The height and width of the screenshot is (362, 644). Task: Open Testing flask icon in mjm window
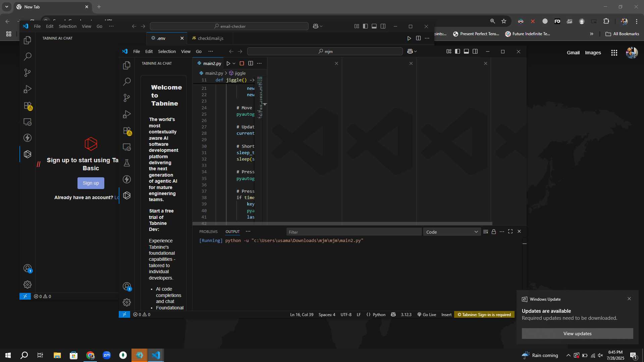(x=127, y=163)
